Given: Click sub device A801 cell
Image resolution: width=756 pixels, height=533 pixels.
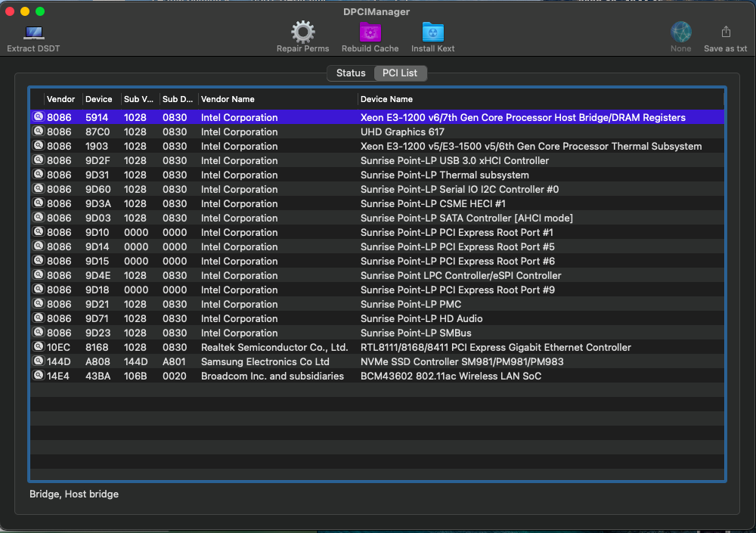Looking at the screenshot, I should (175, 362).
